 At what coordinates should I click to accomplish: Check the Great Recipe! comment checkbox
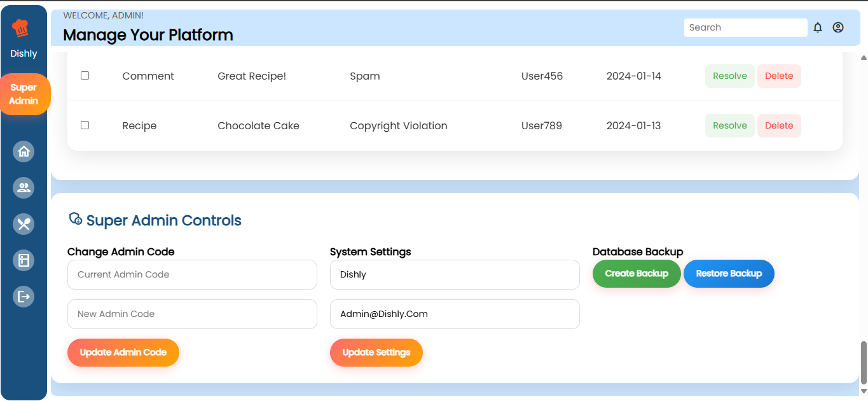click(x=85, y=75)
